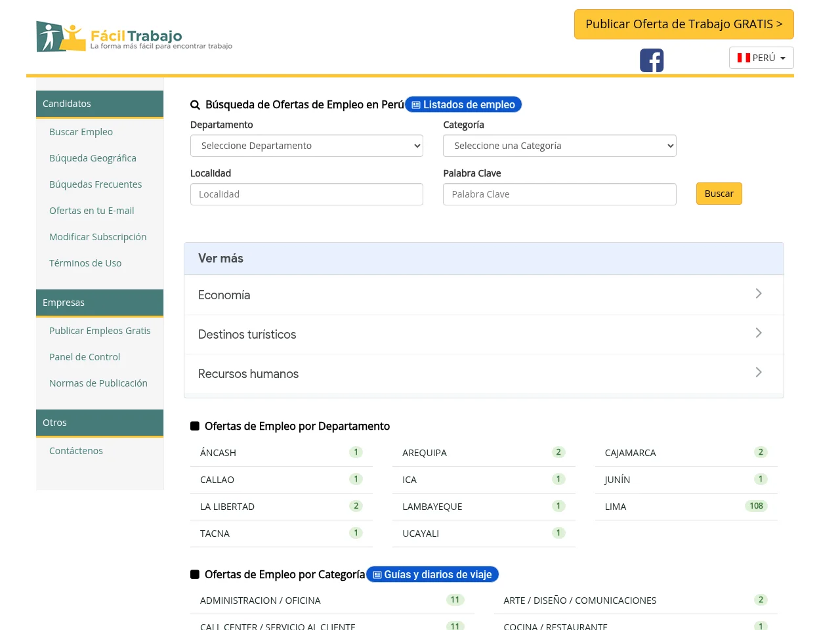View job offers in AREQUIPA
The width and height of the screenshot is (840, 630).
coord(484,453)
